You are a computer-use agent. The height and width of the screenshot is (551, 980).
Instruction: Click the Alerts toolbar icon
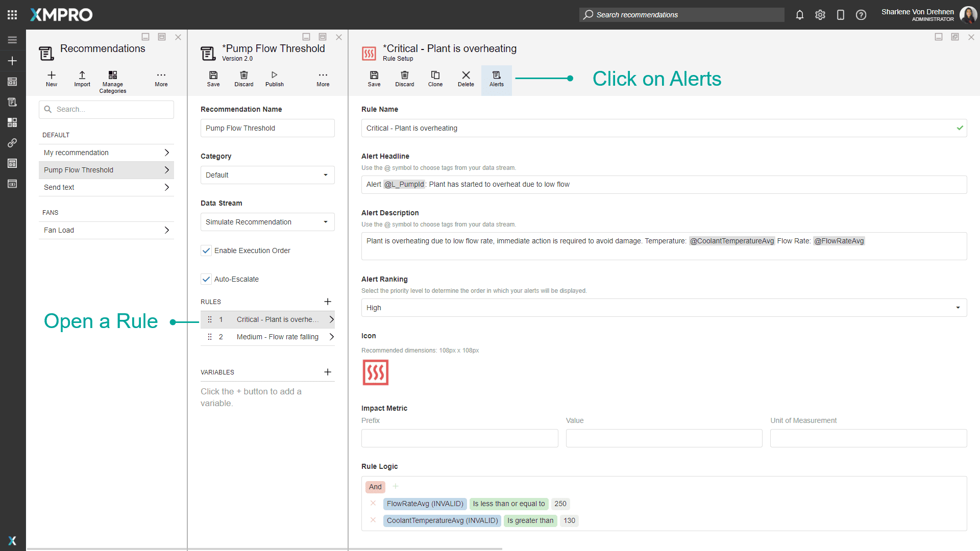[496, 79]
